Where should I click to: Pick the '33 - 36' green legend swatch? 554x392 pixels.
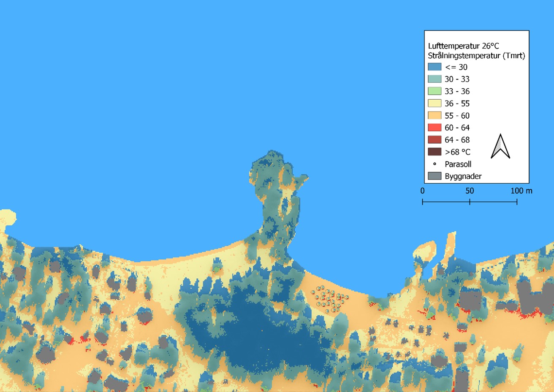coord(435,91)
